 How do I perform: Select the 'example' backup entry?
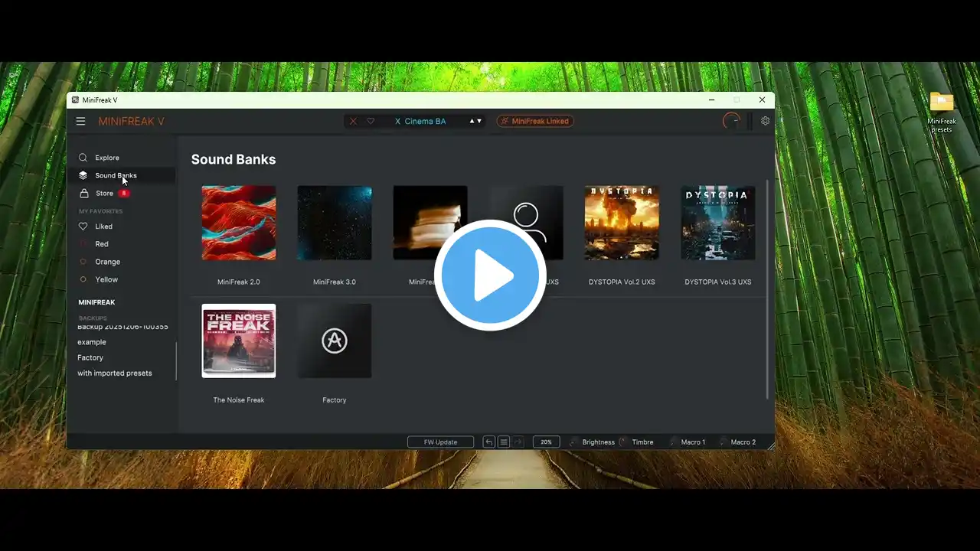(92, 342)
